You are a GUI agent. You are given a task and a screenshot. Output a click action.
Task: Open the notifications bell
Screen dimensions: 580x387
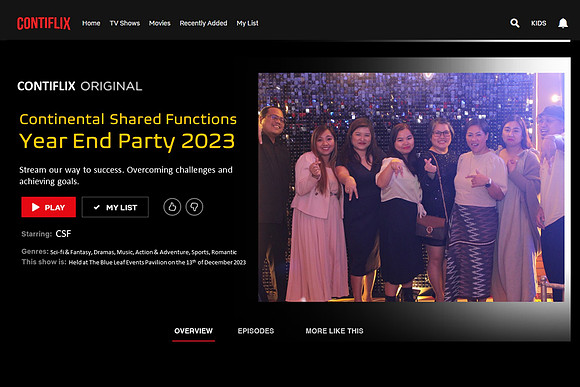563,23
